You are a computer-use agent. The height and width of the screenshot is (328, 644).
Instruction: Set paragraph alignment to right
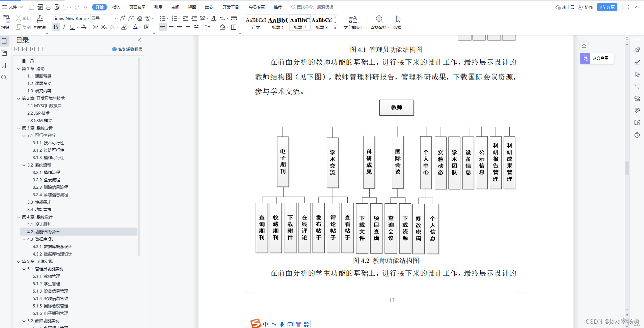point(180,27)
